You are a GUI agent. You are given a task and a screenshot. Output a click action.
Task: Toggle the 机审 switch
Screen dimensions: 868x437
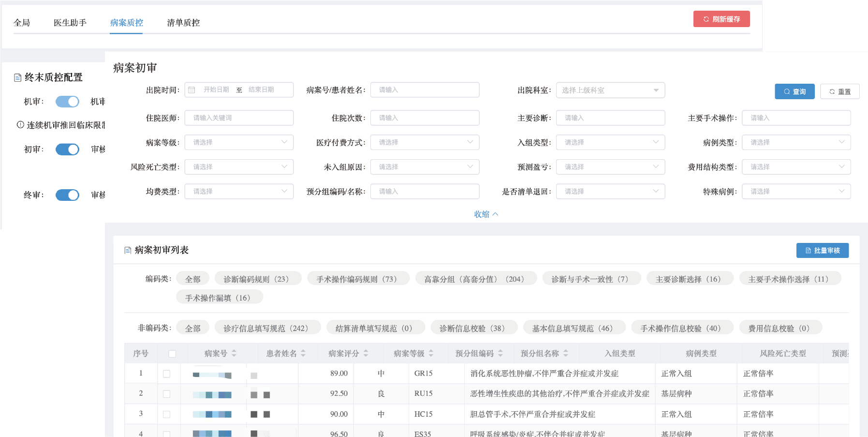pos(67,102)
